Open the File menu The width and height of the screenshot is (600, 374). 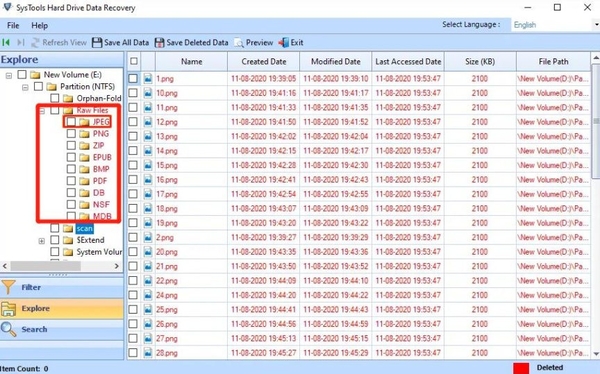13,26
